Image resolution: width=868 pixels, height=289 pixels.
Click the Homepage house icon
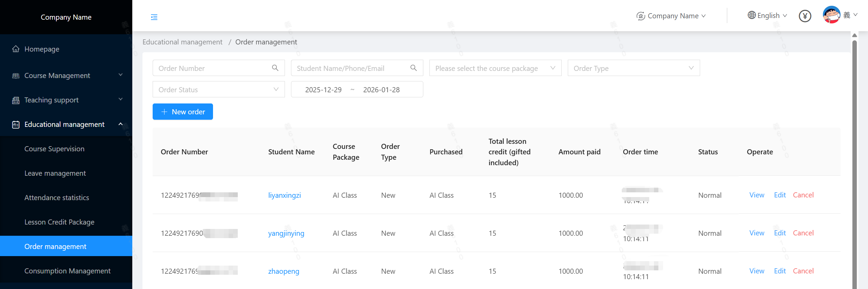(x=16, y=49)
